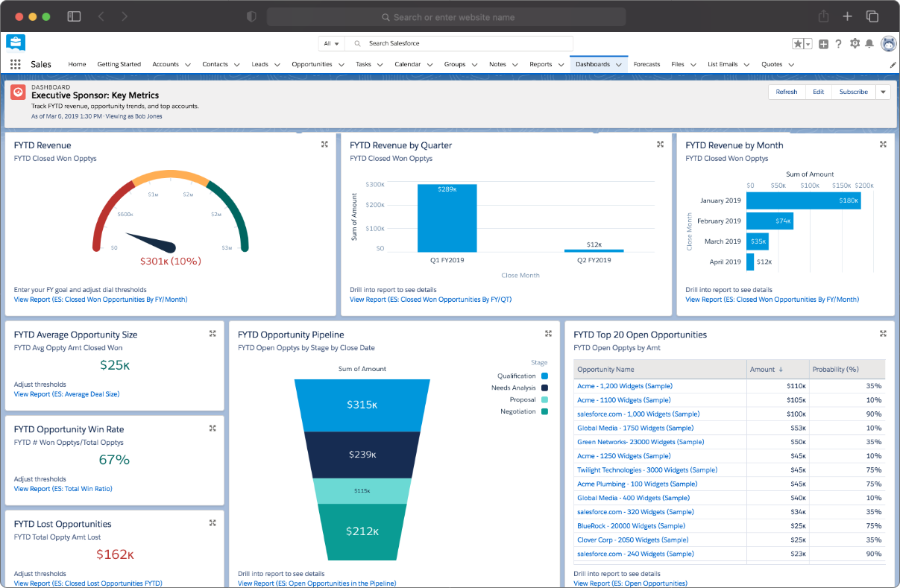The width and height of the screenshot is (900, 588).
Task: Open the Getting Started tab
Action: pyautogui.click(x=119, y=65)
